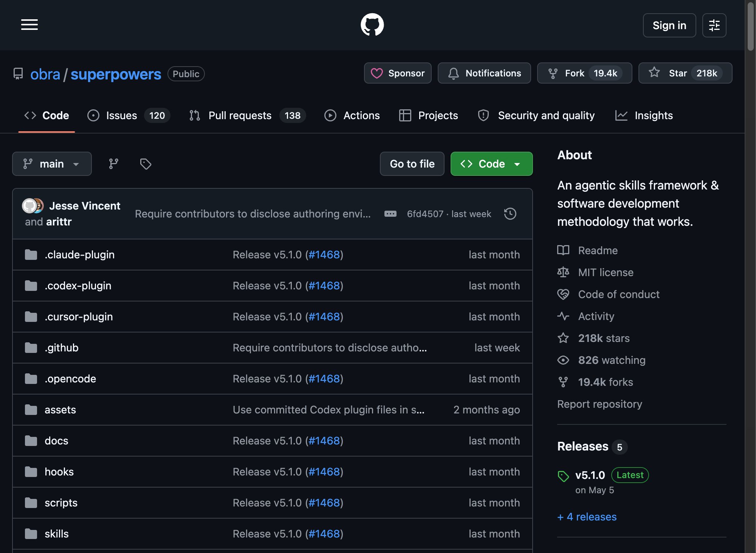Click the Sponsor button
756x553 pixels.
click(x=398, y=73)
